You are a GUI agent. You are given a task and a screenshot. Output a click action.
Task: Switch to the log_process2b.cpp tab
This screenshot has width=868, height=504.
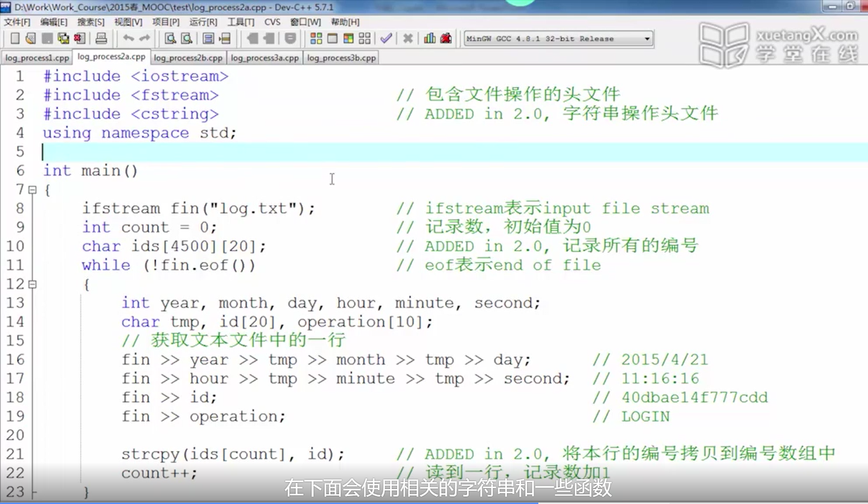pyautogui.click(x=188, y=58)
